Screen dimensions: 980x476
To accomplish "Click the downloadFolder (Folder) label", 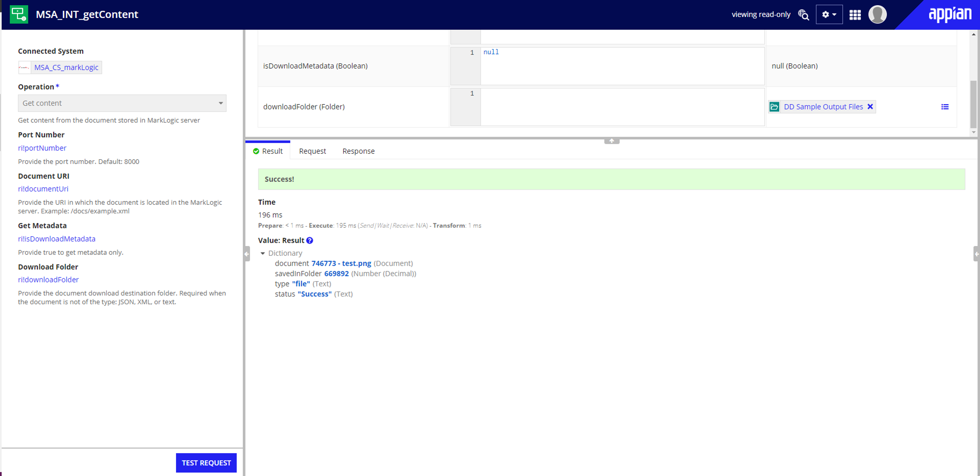I will coord(304,107).
